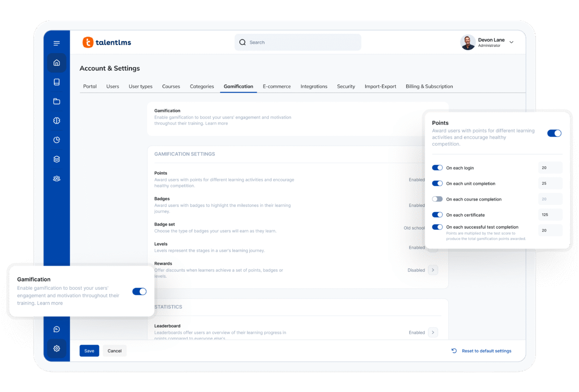Turn off the On each certificate toggle
Screen dimensions: 579x392
point(437,215)
